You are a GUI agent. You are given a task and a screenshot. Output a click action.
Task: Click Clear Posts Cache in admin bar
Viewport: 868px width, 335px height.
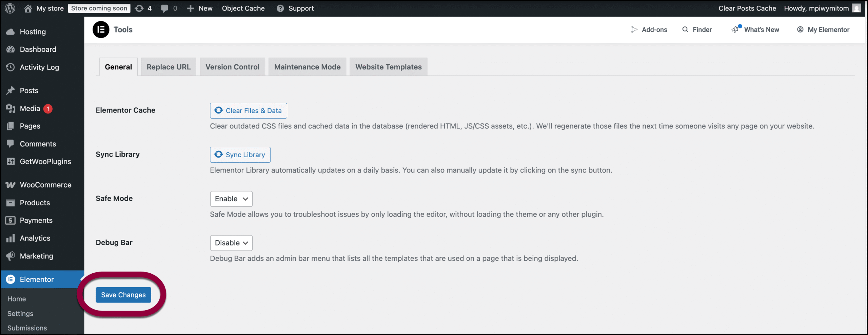pos(747,8)
